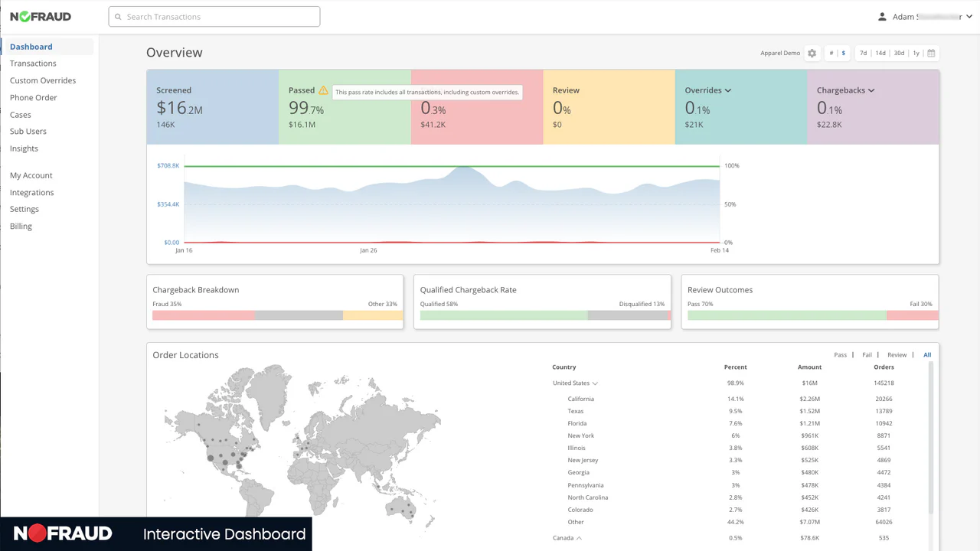Screen dimensions: 980x551
Task: Click the Search Transactions input field
Action: pos(218,17)
